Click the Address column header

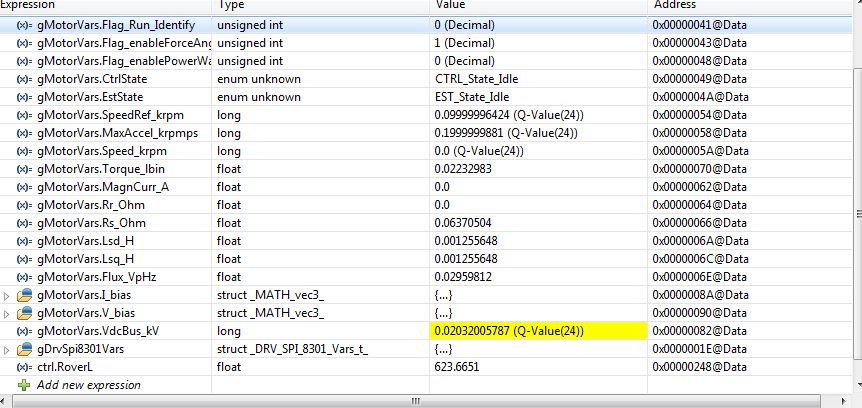pos(750,5)
